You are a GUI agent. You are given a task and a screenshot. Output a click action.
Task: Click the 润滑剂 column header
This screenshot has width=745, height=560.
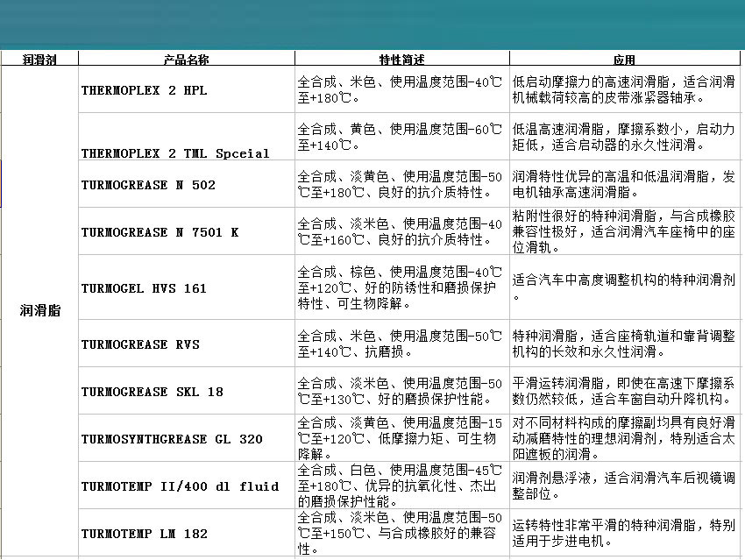pos(39,60)
